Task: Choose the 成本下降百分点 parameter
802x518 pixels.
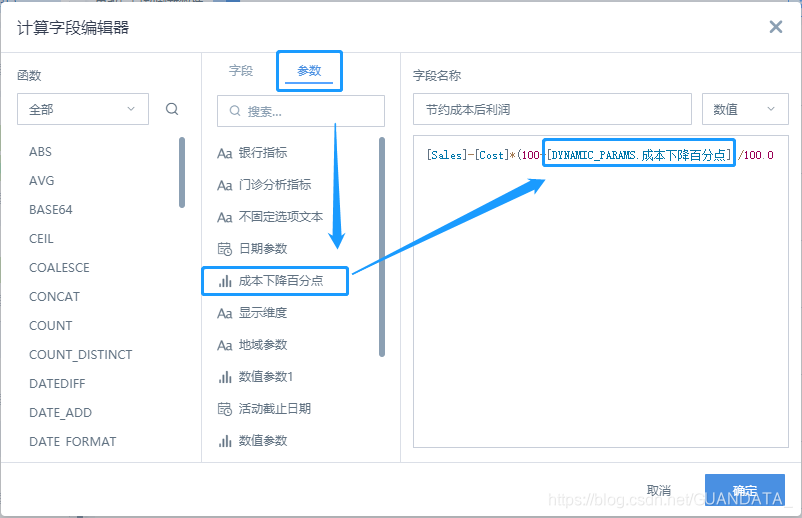Action: [x=281, y=281]
